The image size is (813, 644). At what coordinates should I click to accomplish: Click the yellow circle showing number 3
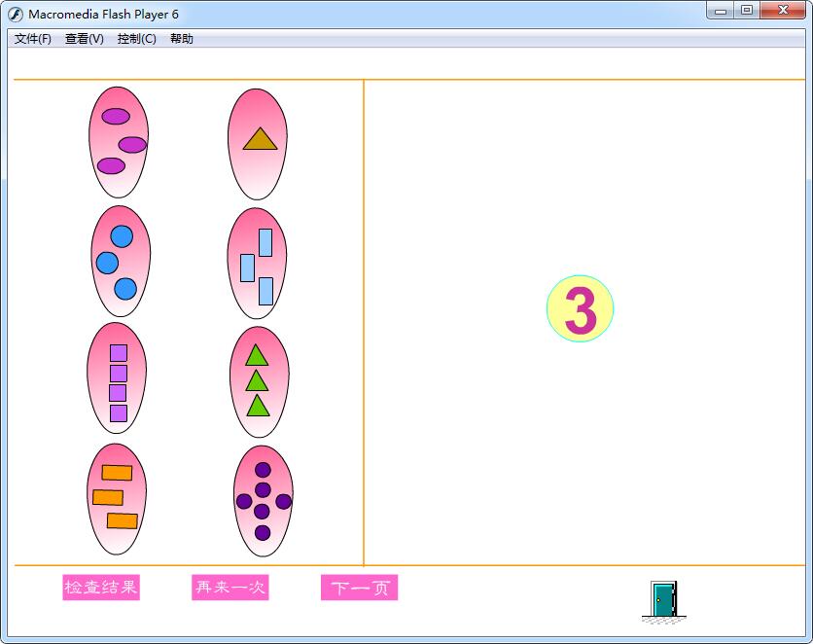[580, 309]
